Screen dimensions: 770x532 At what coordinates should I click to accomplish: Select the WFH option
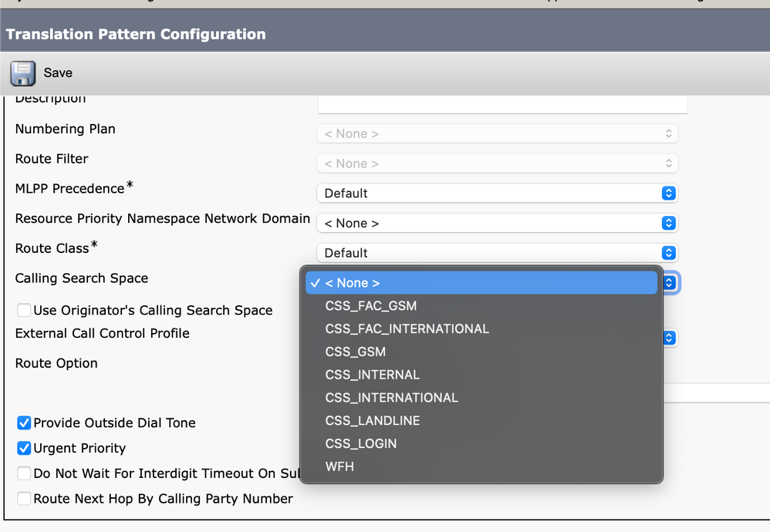coord(481,466)
